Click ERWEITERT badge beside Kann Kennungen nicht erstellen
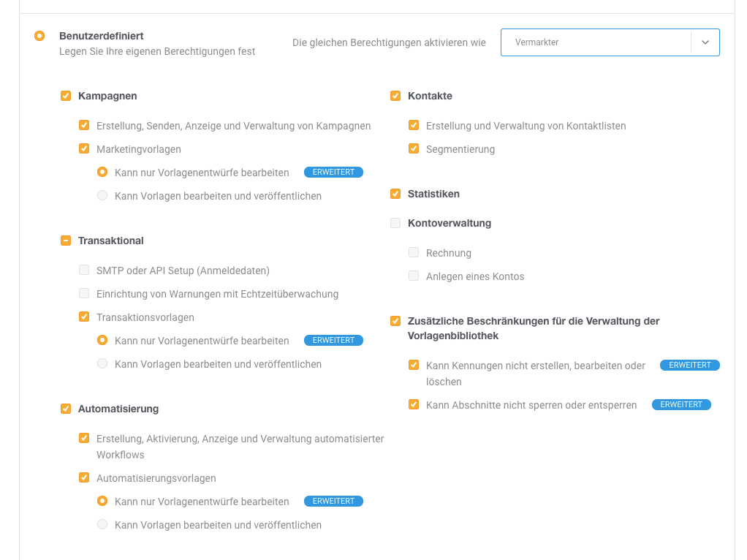The height and width of the screenshot is (560, 747). tap(690, 365)
